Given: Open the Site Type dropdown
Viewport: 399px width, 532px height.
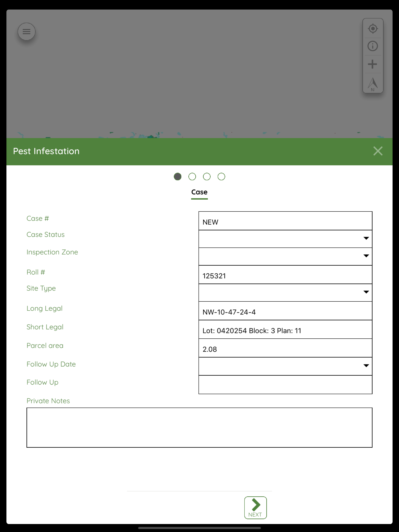Looking at the screenshot, I should point(285,293).
